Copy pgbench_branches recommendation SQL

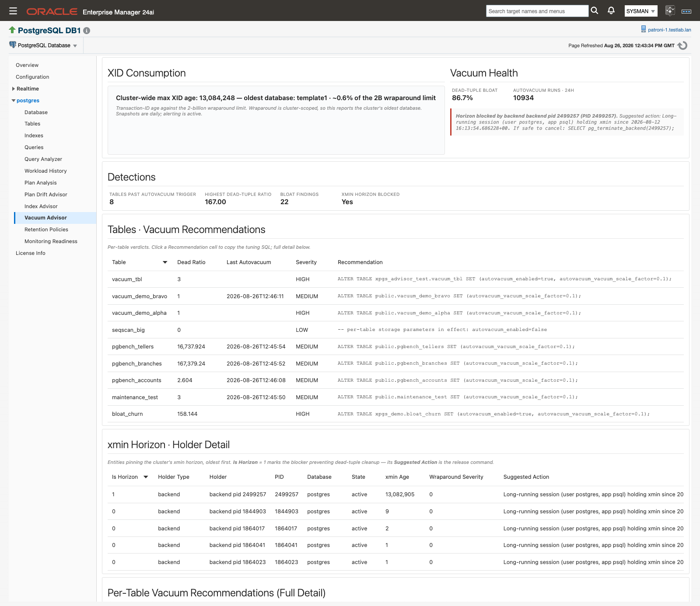458,363
